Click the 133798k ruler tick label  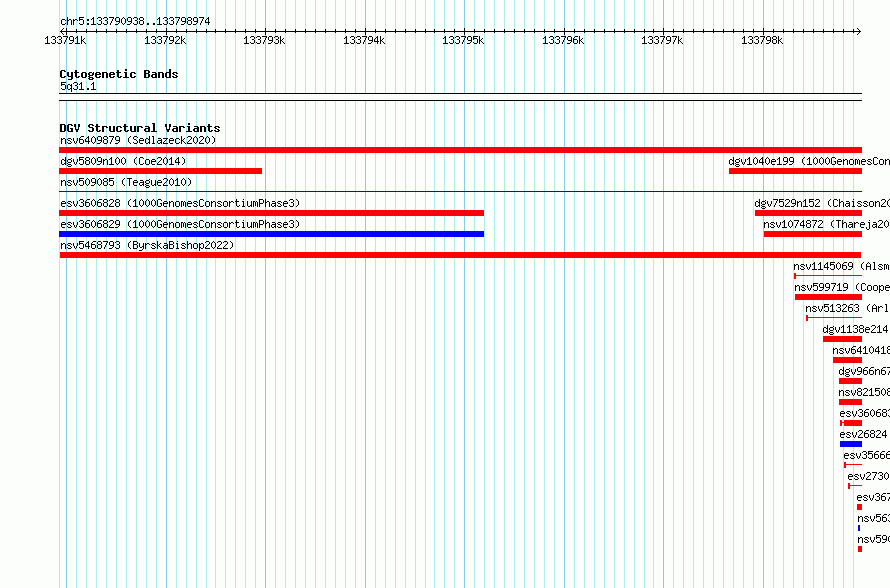tap(762, 40)
